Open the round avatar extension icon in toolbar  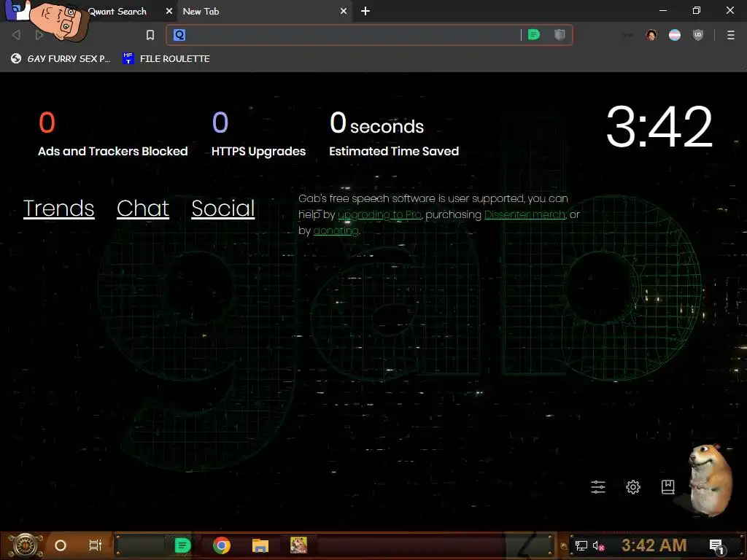[651, 35]
